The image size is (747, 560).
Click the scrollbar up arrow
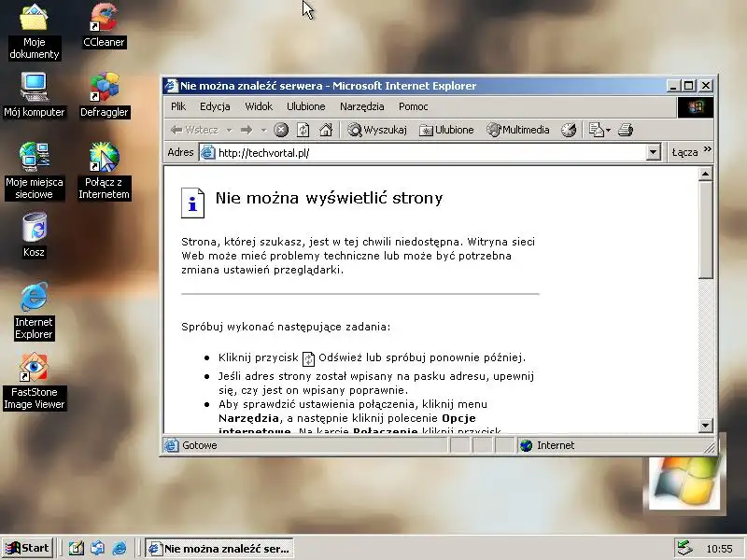point(706,174)
